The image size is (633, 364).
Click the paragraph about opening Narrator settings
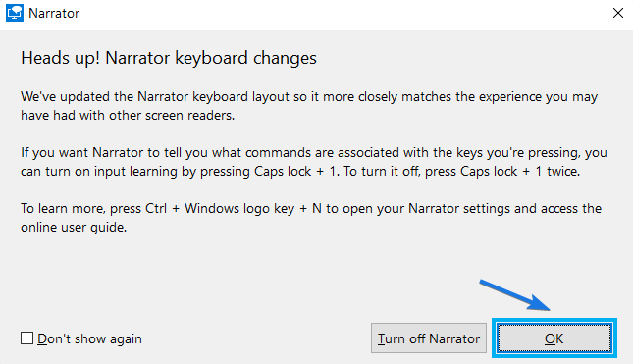pyautogui.click(x=311, y=218)
